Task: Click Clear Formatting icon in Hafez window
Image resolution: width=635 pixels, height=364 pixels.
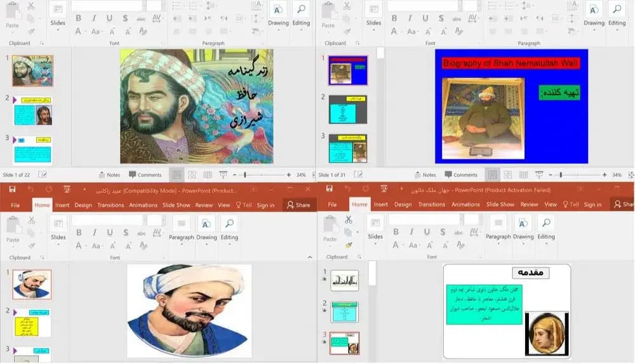Action: coord(143,31)
